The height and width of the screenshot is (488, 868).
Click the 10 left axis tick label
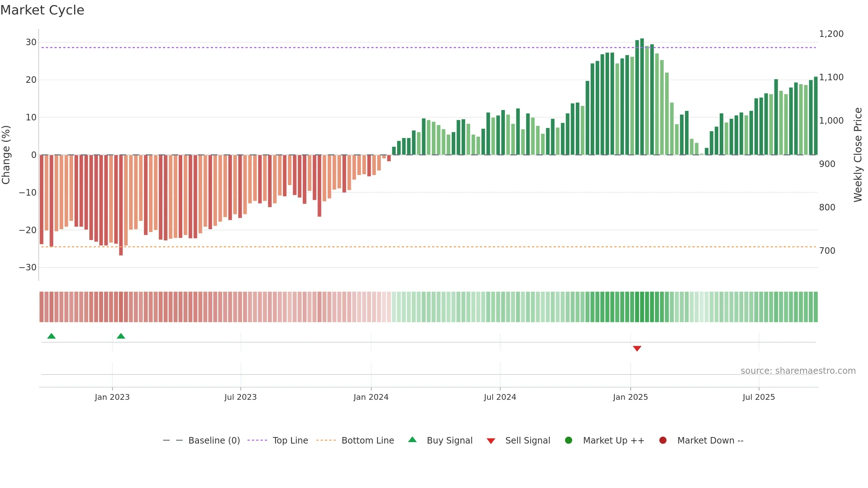pyautogui.click(x=31, y=117)
